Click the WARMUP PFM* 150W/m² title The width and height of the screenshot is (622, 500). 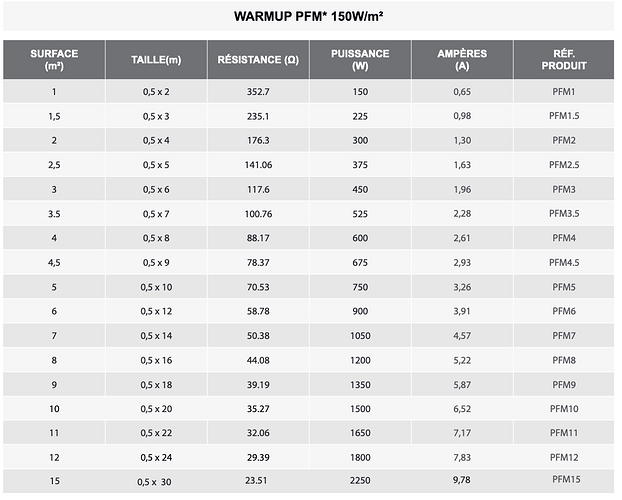click(x=309, y=16)
